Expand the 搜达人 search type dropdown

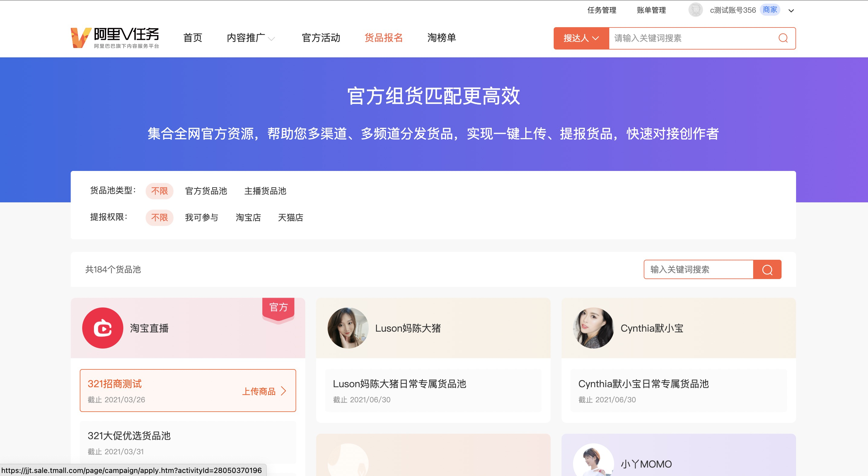pos(581,38)
